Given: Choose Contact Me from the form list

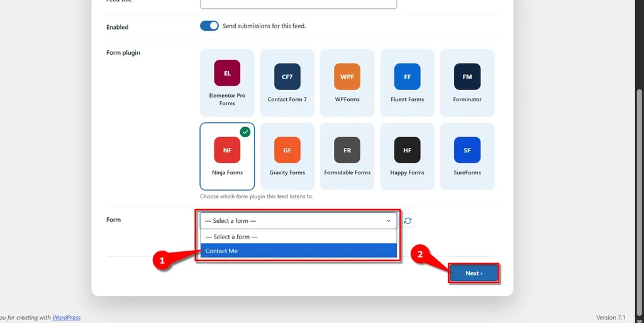Looking at the screenshot, I should (x=299, y=251).
